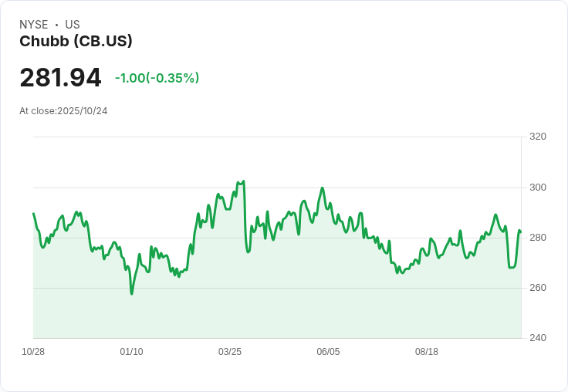Click the NYSE exchange label
568x392 pixels.
click(x=34, y=25)
